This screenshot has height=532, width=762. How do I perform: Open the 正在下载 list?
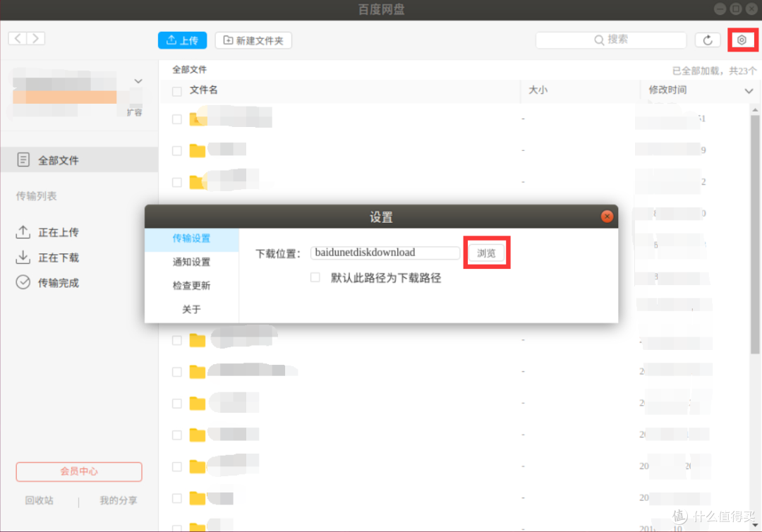point(48,258)
